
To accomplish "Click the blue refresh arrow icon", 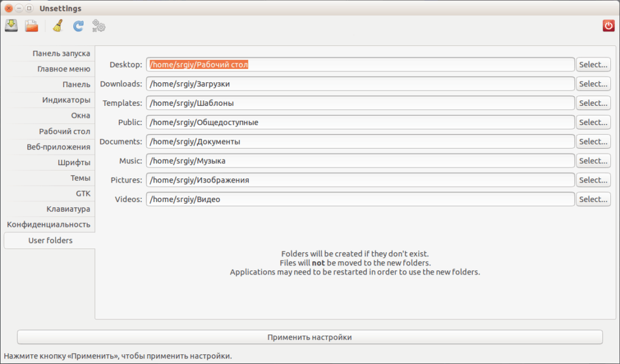I will point(78,26).
